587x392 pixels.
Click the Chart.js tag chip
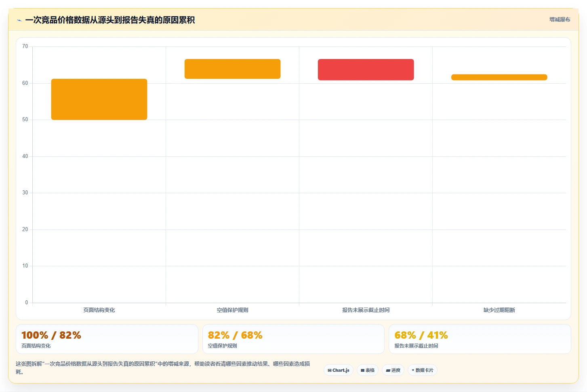[x=339, y=370]
